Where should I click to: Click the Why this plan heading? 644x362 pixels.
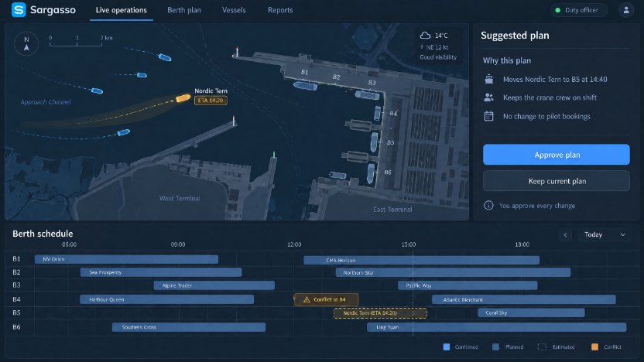tap(507, 61)
